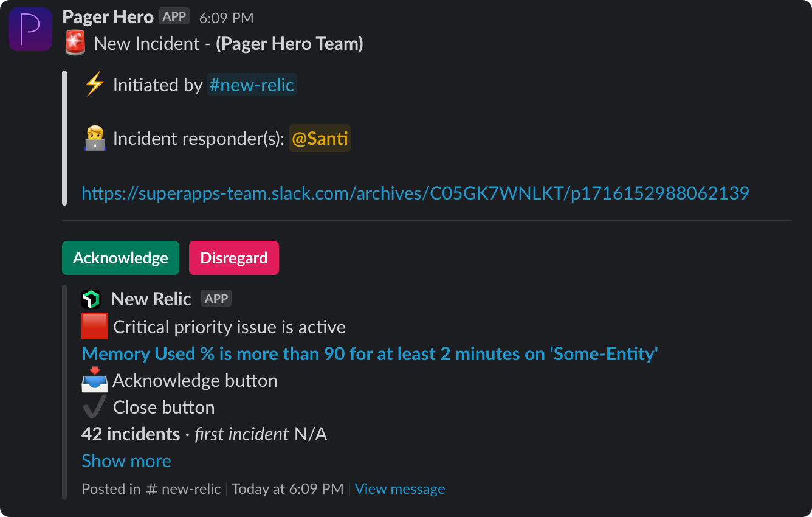This screenshot has width=812, height=517.
Task: Click the red square critical priority icon
Action: pyautogui.click(x=95, y=327)
